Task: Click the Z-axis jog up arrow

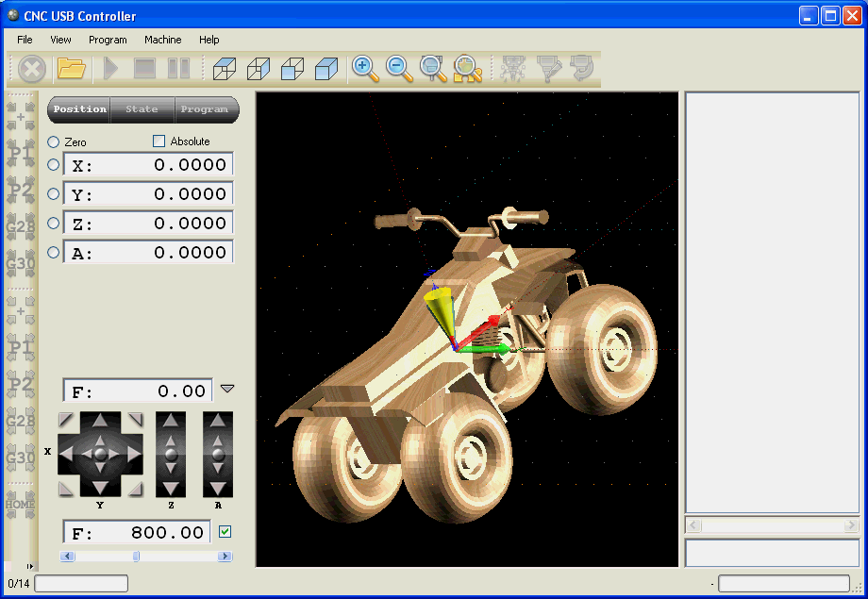Action: click(171, 421)
